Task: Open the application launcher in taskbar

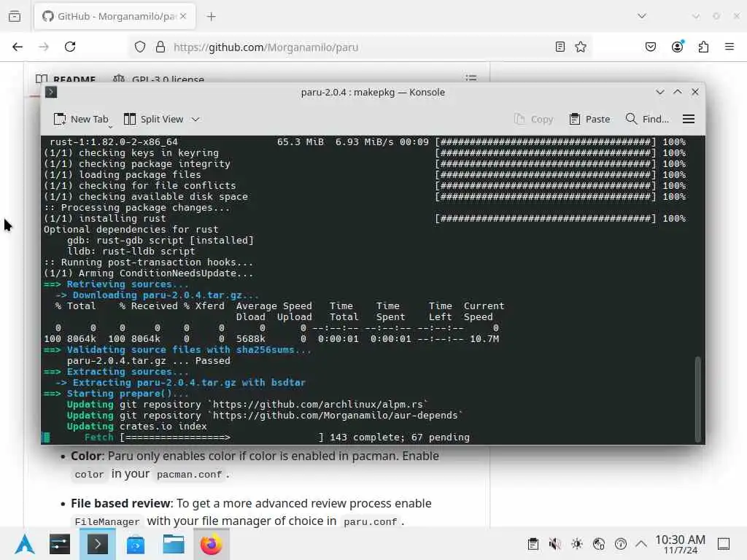Action: (x=25, y=544)
